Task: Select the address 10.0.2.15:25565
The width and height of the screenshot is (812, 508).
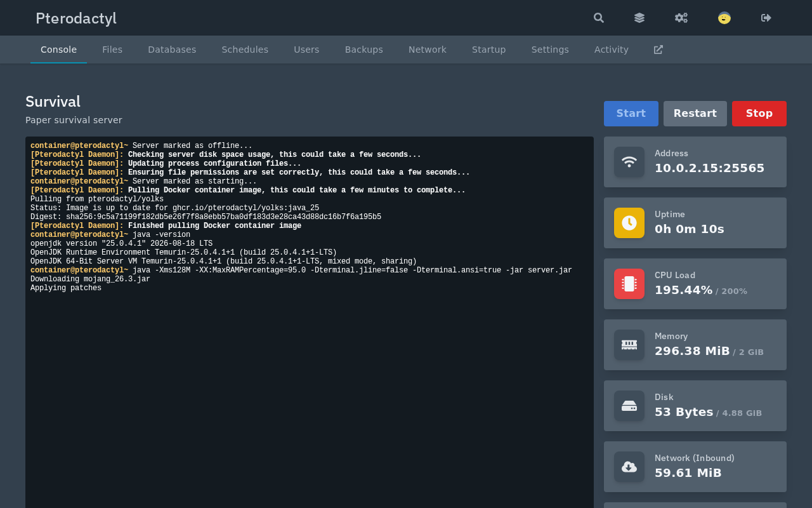Action: [x=709, y=168]
